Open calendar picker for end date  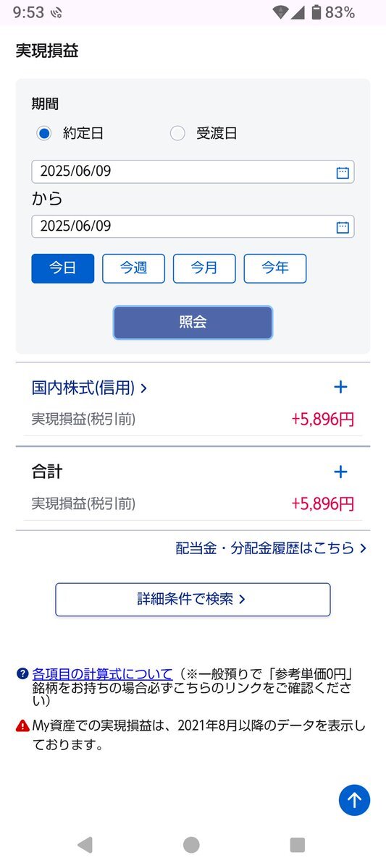coord(343,227)
